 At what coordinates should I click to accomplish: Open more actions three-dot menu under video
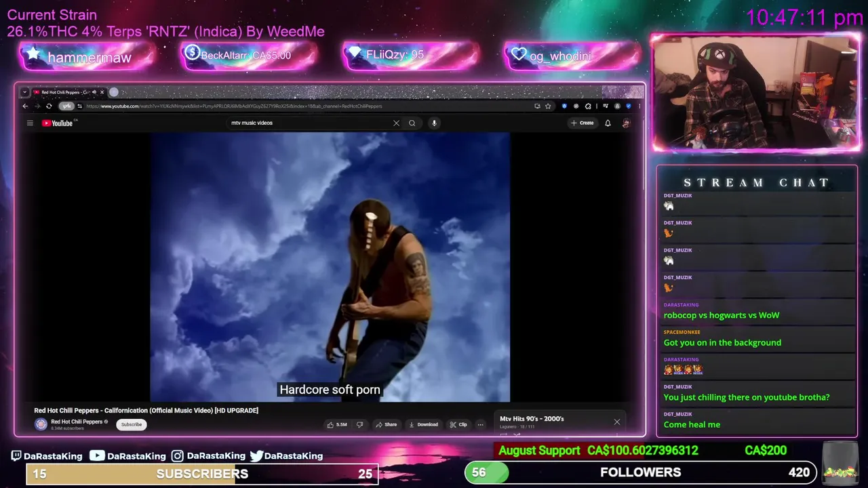[x=480, y=424]
